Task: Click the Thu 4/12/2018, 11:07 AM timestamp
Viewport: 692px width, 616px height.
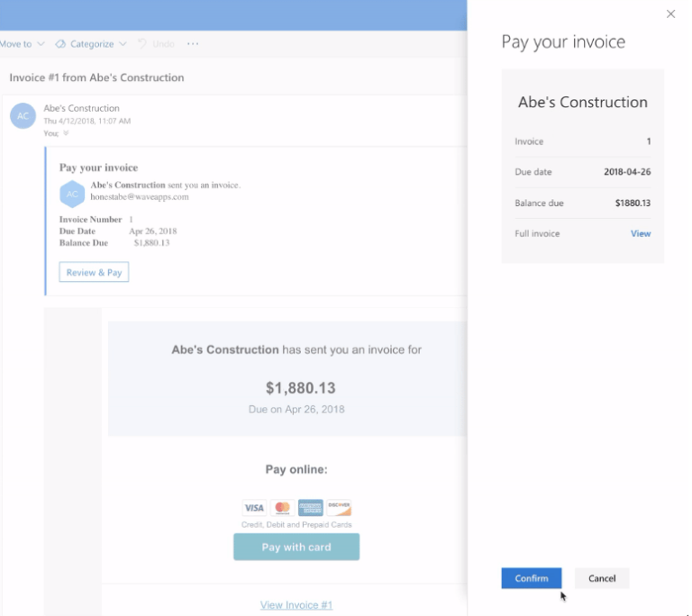Action: 86,121
